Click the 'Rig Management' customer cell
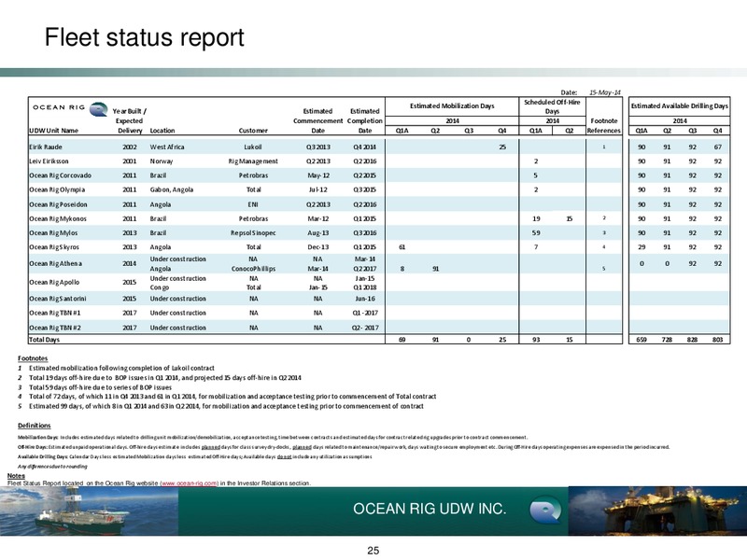The width and height of the screenshot is (747, 560). point(253,161)
